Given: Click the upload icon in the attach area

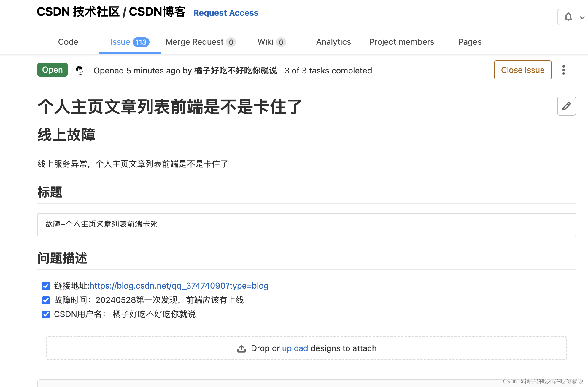Looking at the screenshot, I should (241, 348).
